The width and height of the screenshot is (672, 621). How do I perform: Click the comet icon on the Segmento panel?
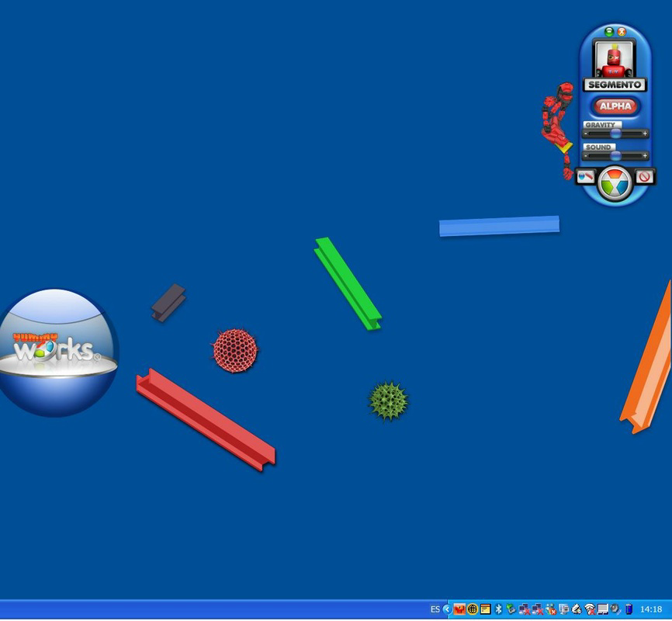coord(586,175)
